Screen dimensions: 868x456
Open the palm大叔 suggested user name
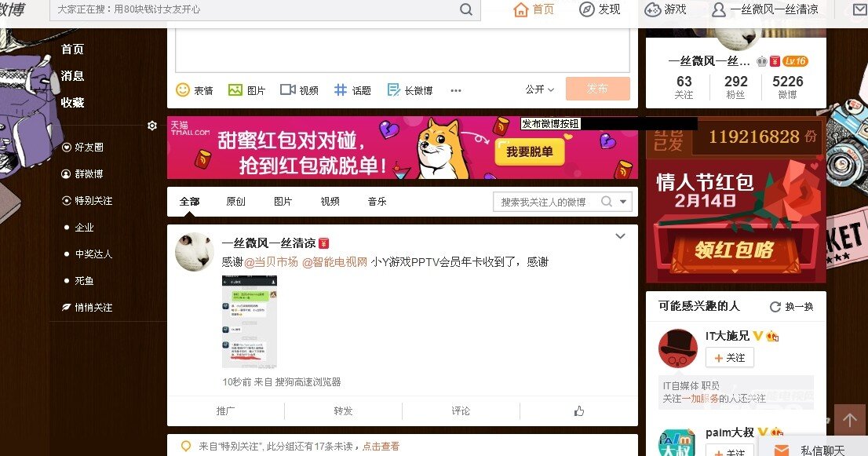click(730, 432)
